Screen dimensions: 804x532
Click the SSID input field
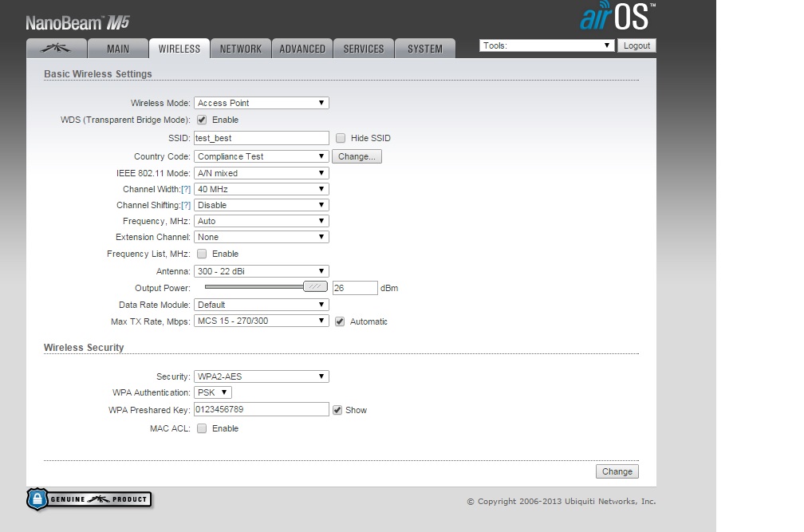(262, 138)
